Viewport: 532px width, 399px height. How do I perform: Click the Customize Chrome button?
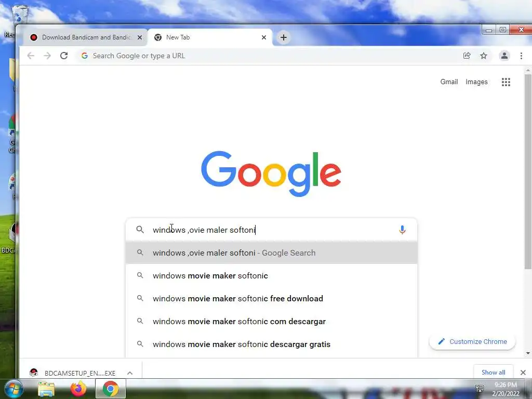[x=472, y=342]
